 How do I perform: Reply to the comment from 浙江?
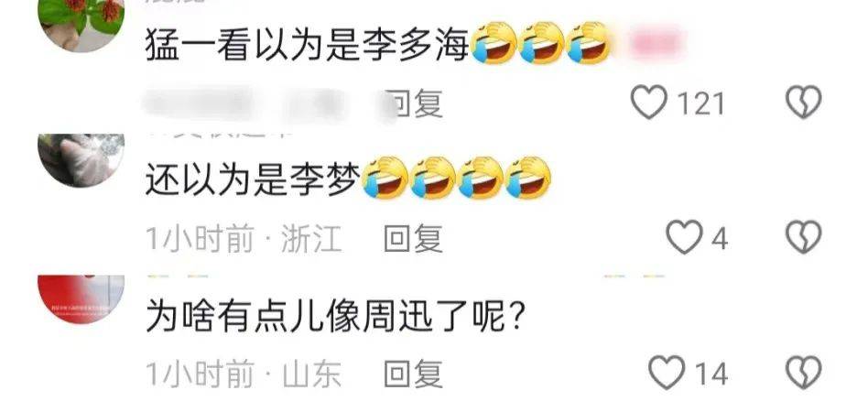[x=414, y=239]
